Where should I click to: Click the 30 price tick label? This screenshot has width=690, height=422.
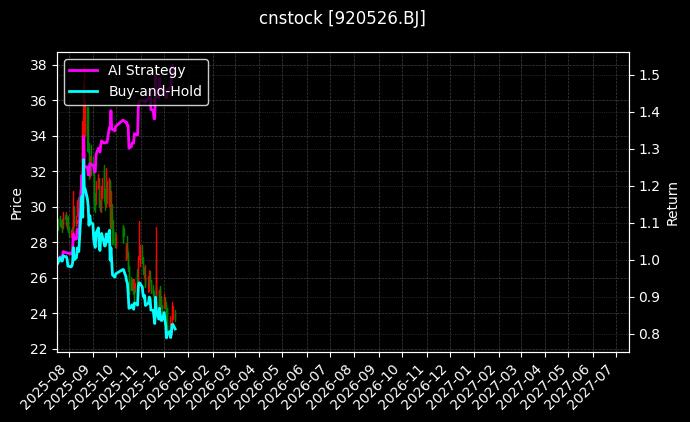tap(40, 207)
